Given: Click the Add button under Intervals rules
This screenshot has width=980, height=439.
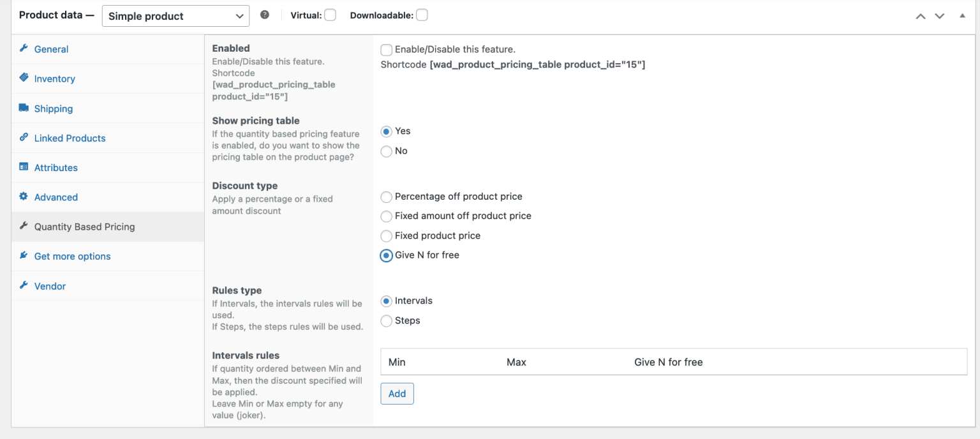Looking at the screenshot, I should tap(397, 393).
